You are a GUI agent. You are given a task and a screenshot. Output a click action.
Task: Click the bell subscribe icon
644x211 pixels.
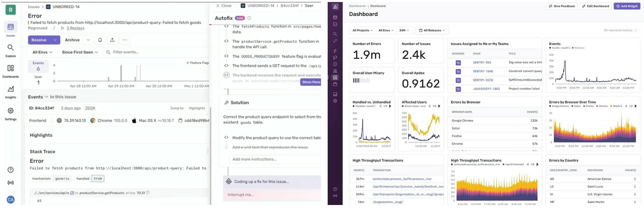[x=100, y=40]
